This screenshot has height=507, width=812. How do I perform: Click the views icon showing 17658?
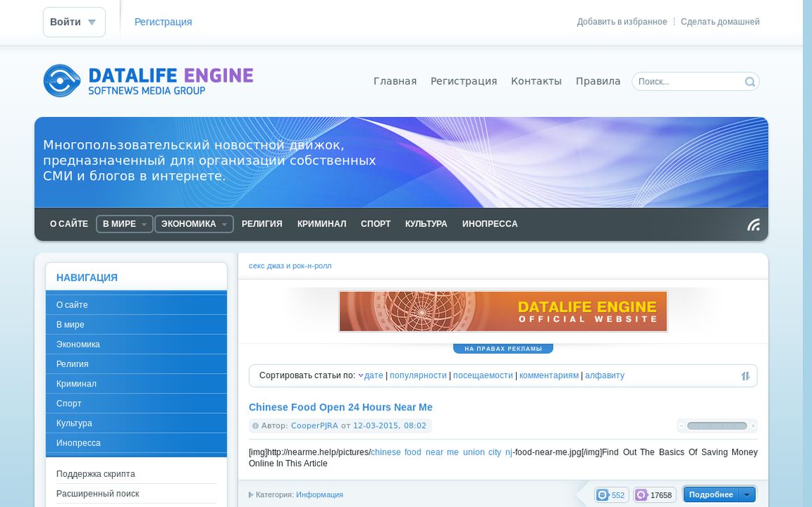tap(642, 495)
